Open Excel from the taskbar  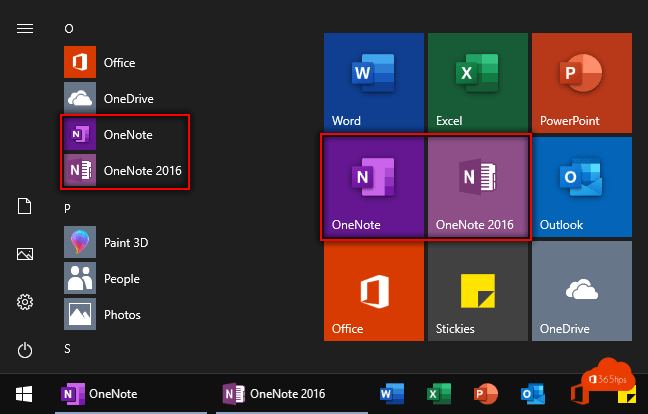coord(439,394)
